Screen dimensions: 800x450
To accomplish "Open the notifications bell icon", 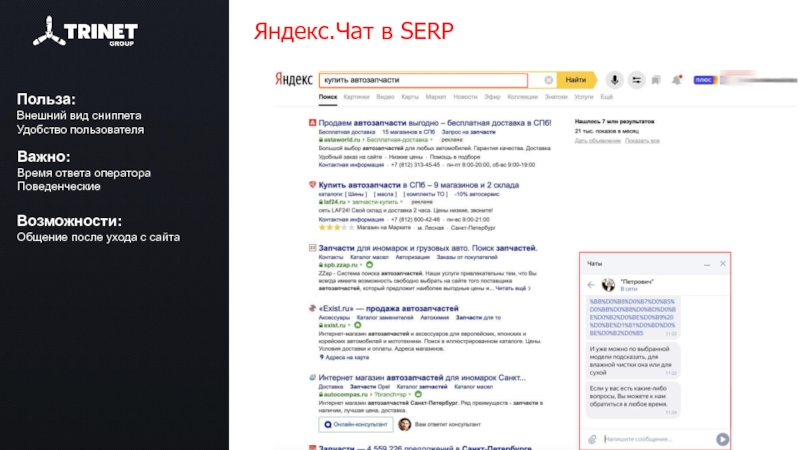I will 677,80.
